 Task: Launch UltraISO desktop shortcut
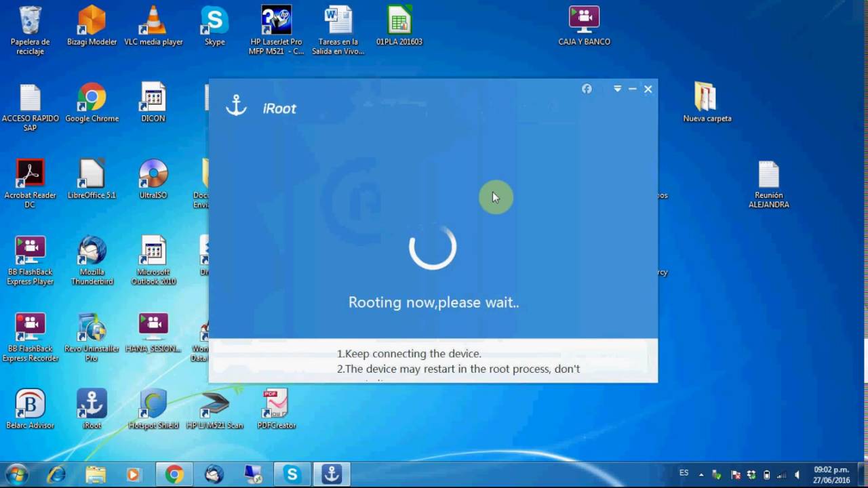153,180
